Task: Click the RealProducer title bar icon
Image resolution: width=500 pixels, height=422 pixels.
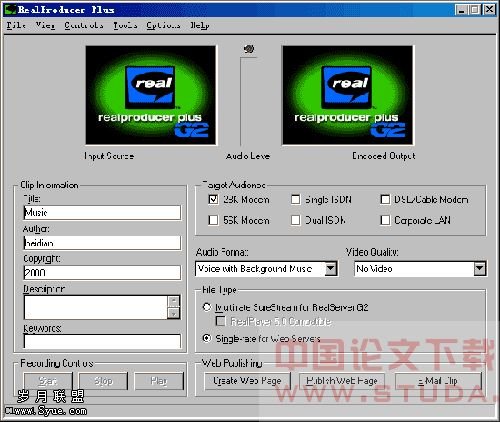Action: click(10, 10)
